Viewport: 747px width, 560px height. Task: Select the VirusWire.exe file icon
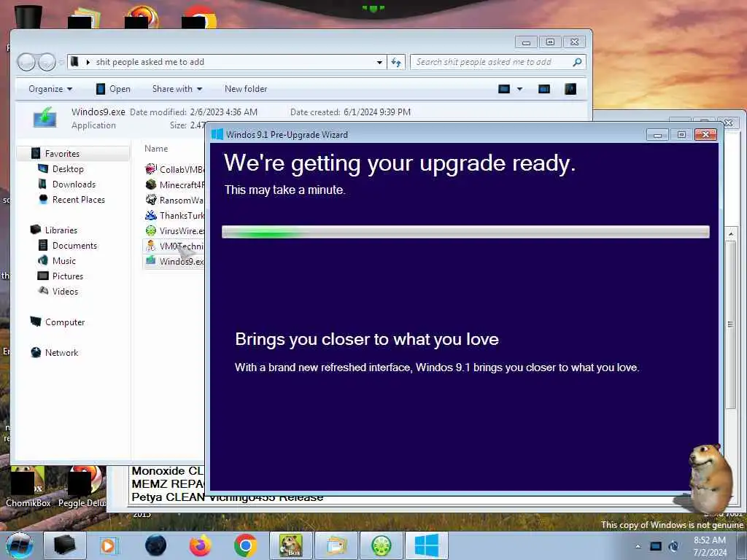150,230
